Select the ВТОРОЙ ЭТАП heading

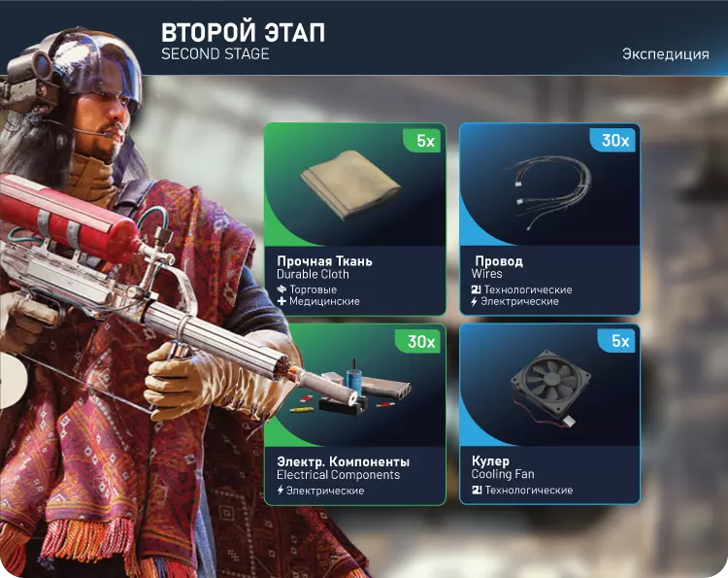(243, 32)
